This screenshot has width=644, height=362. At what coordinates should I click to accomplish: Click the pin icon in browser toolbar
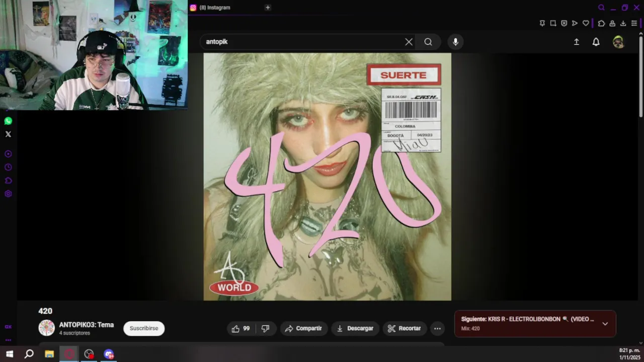[x=542, y=23]
